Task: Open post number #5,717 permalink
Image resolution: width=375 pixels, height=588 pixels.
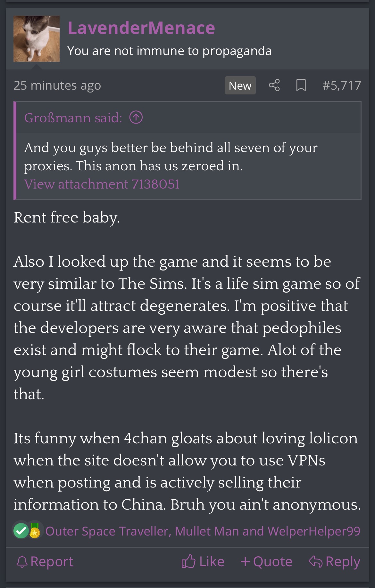Action: [x=342, y=85]
